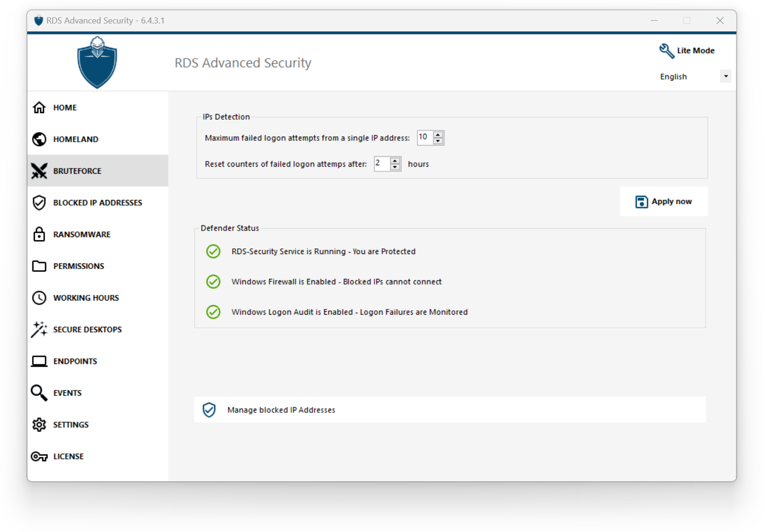Click the RDS knight shield logo
The height and width of the screenshot is (532, 765).
click(x=97, y=62)
